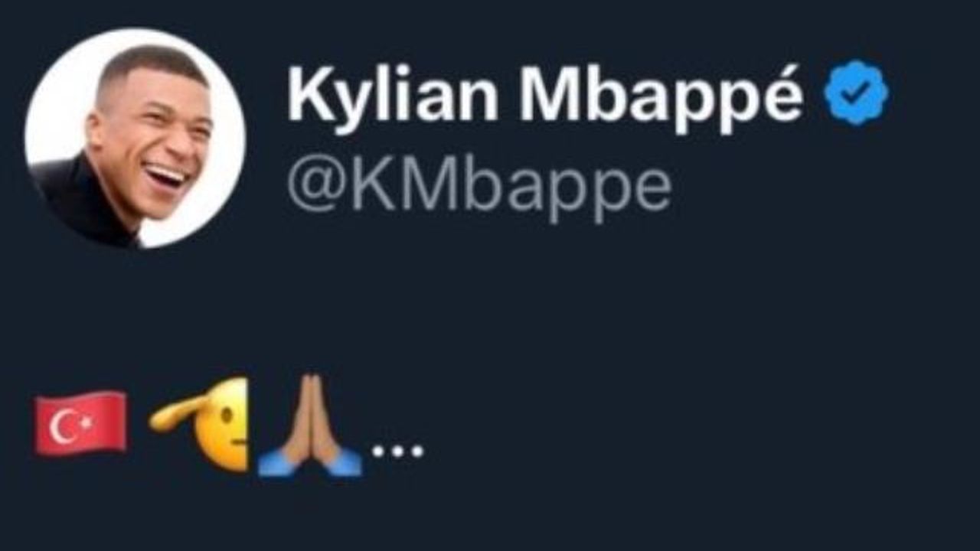Select the Turkish flag emoji
Image resolution: width=980 pixels, height=551 pixels.
[x=80, y=424]
